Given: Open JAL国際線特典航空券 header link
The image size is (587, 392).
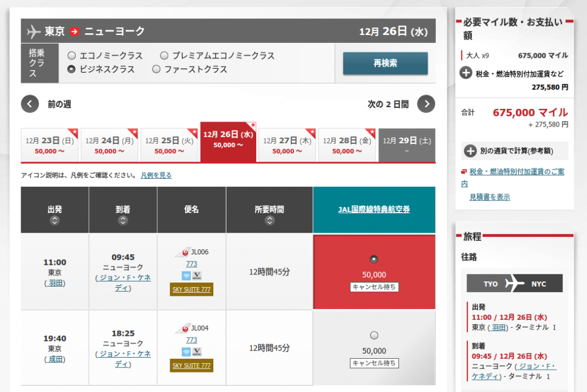Looking at the screenshot, I should pos(374,210).
